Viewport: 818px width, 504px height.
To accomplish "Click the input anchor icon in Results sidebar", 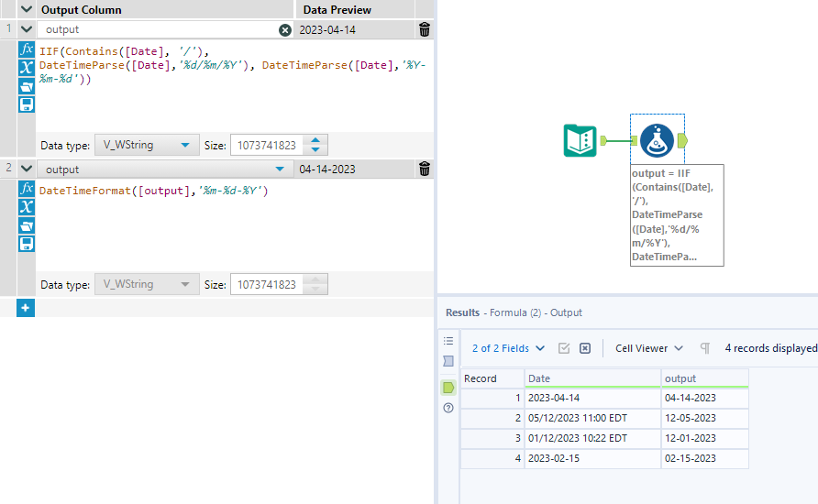I will coord(448,361).
